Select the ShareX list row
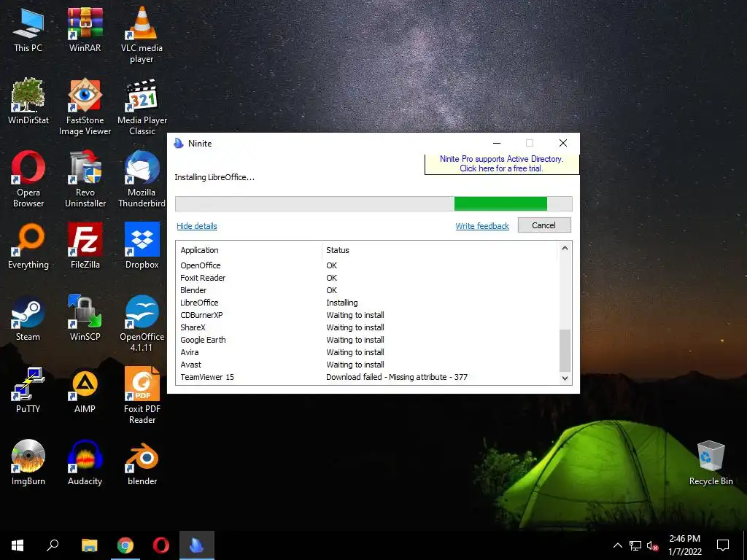This screenshot has width=747, height=560. click(367, 327)
